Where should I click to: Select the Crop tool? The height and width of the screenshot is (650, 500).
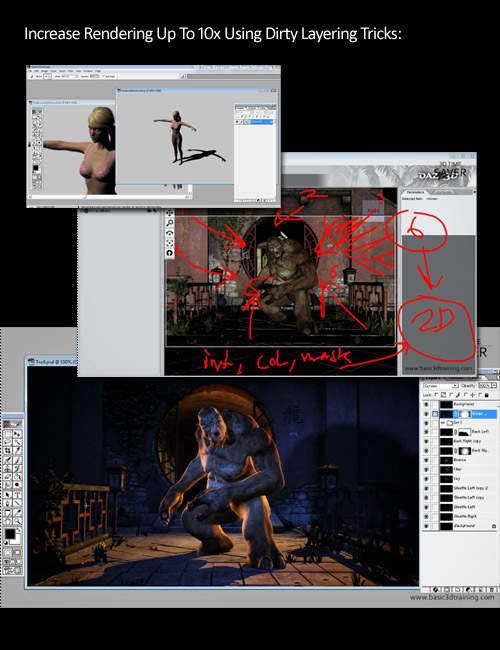(7, 451)
